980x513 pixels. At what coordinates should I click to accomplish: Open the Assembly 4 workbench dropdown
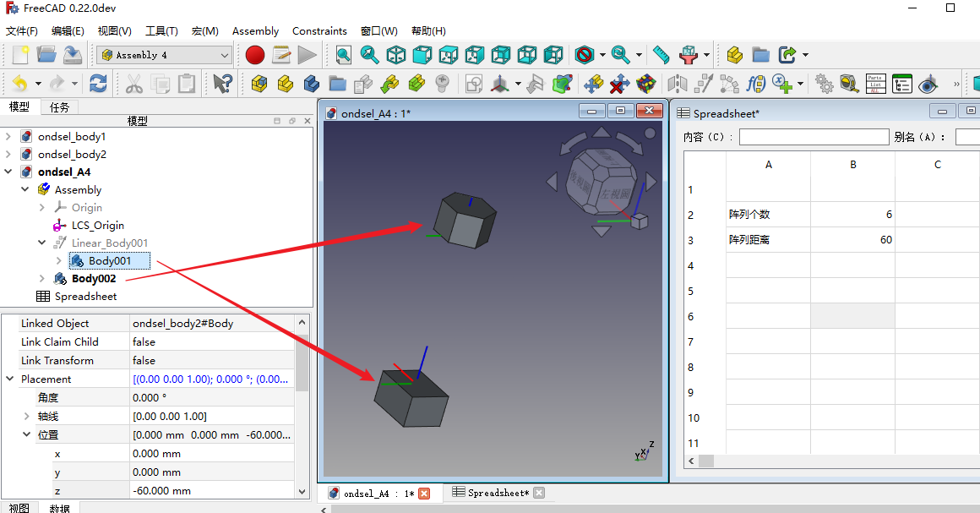click(x=165, y=55)
